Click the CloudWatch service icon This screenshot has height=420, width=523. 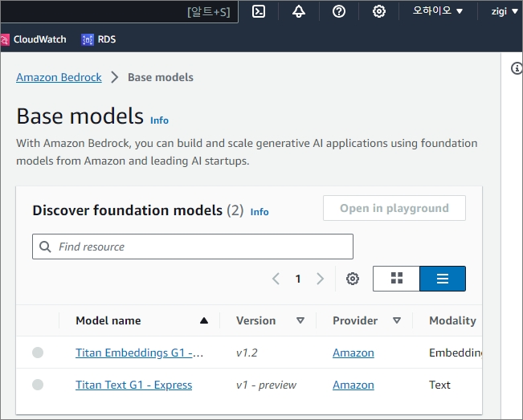4,40
